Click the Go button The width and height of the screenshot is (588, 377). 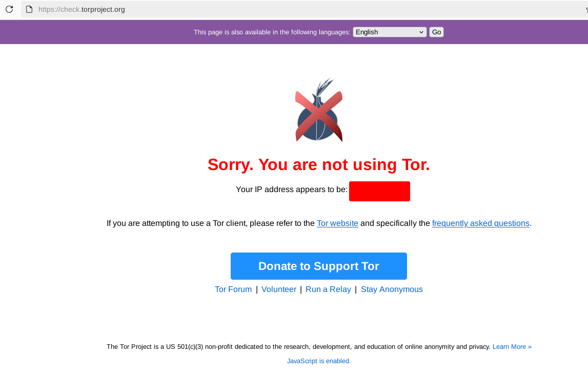tap(436, 32)
